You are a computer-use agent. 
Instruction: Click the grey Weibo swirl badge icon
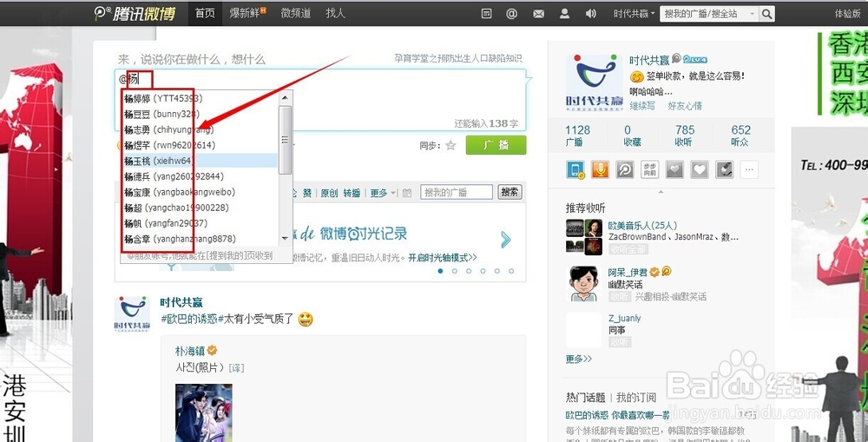click(x=625, y=169)
